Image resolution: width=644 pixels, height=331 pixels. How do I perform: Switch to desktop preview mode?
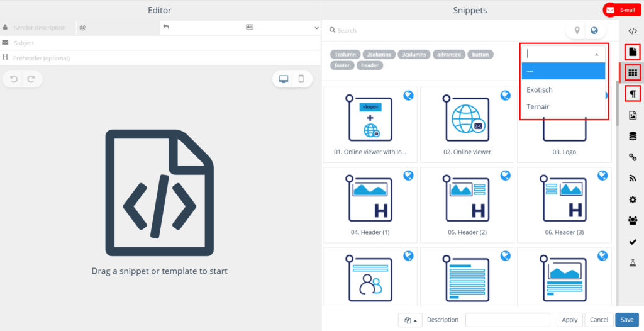[284, 79]
